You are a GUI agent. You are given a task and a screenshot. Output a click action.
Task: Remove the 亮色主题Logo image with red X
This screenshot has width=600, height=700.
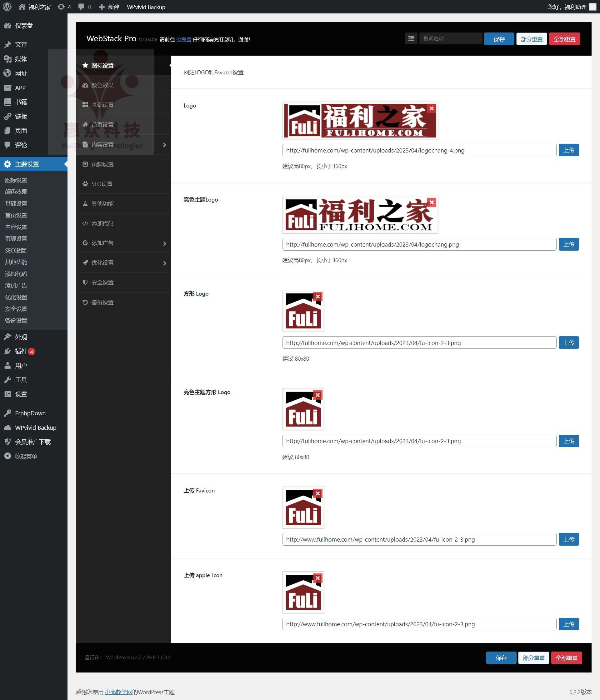point(432,202)
